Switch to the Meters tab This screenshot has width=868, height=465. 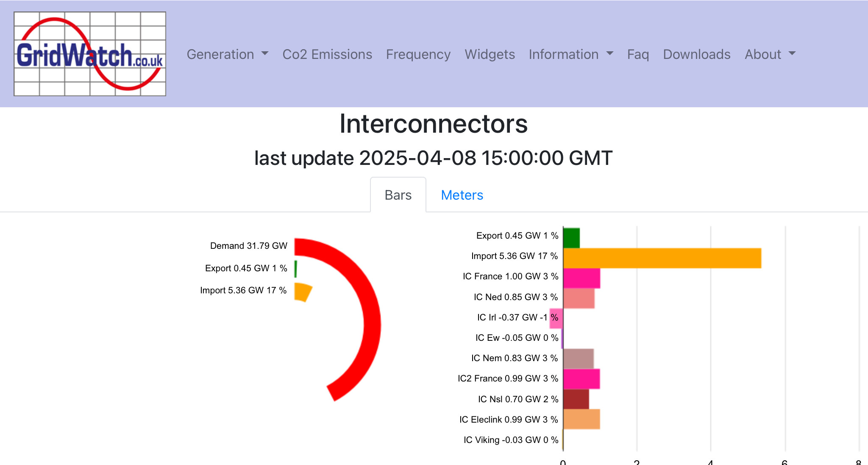462,195
